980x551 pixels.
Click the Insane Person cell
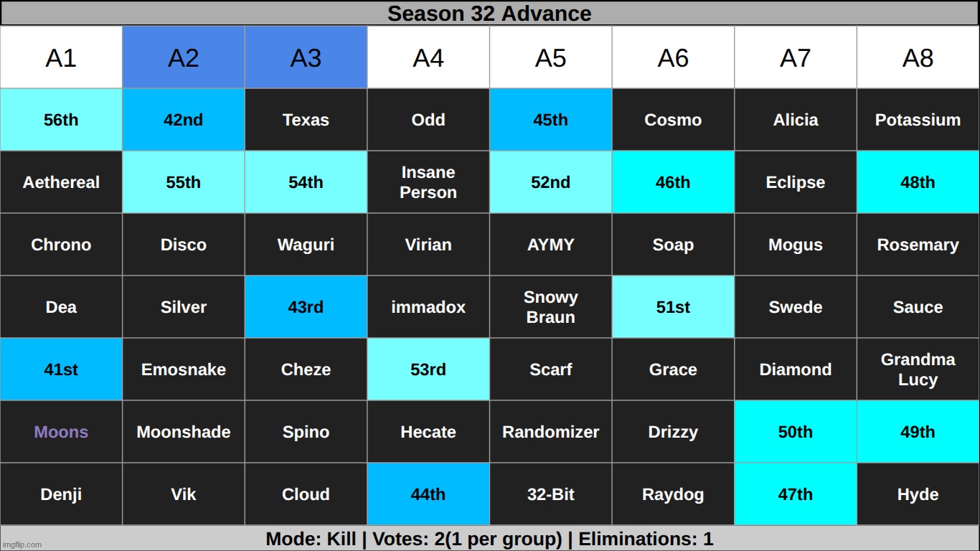pos(428,182)
